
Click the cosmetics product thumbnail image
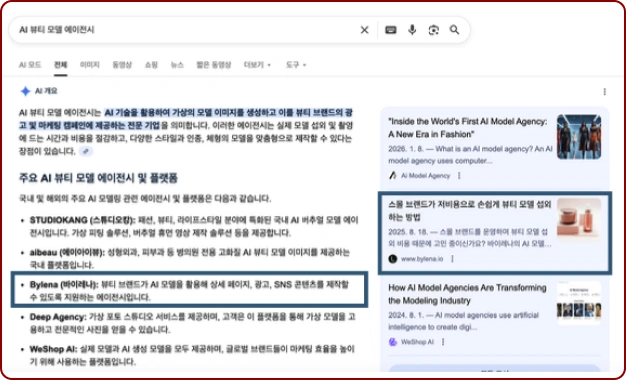[579, 220]
